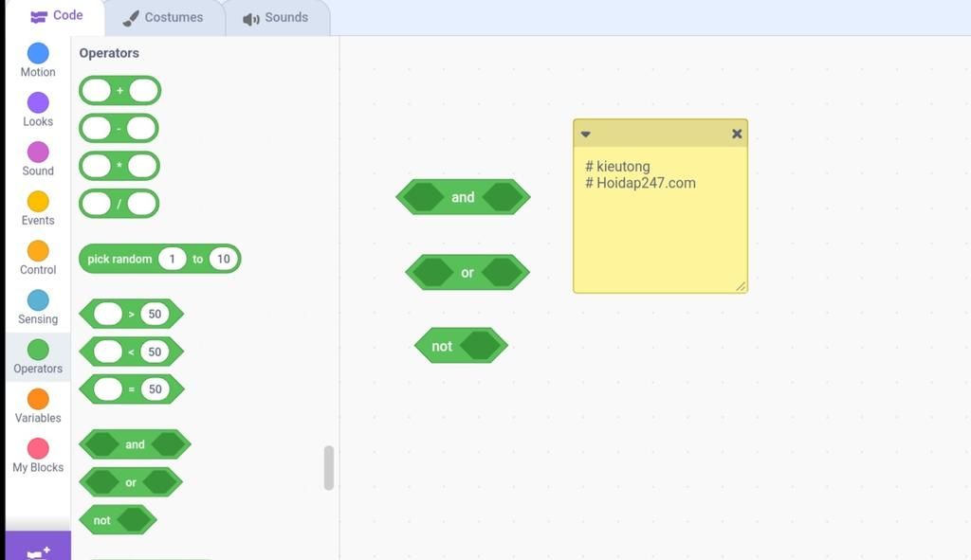The height and width of the screenshot is (560, 971).
Task: Click the palette scrollbar thumb
Action: tap(329, 468)
